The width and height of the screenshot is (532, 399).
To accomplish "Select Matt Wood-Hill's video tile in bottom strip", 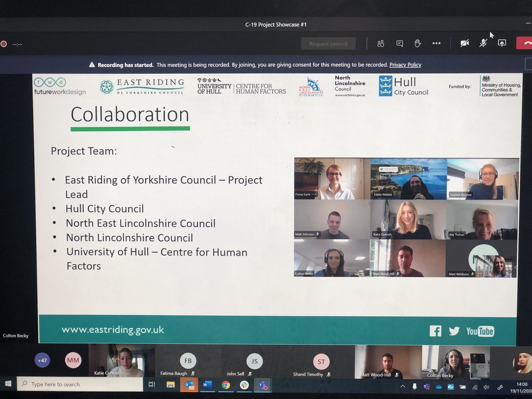I will click(388, 362).
